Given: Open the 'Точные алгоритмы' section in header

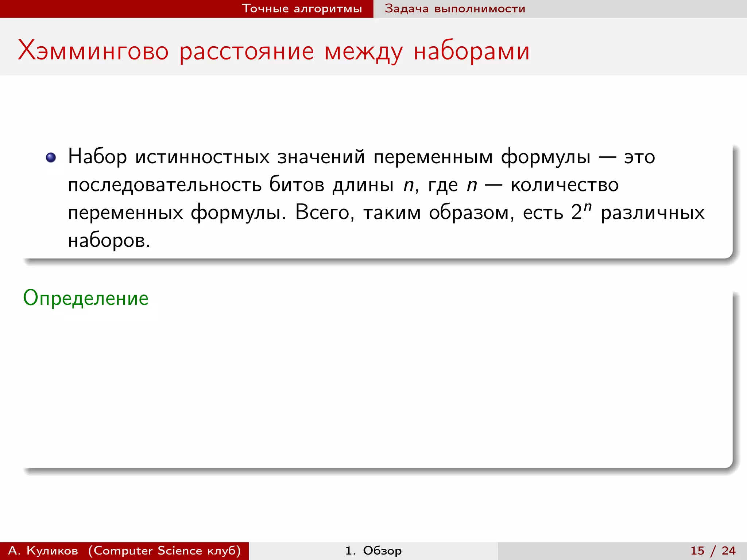Looking at the screenshot, I should (x=302, y=8).
